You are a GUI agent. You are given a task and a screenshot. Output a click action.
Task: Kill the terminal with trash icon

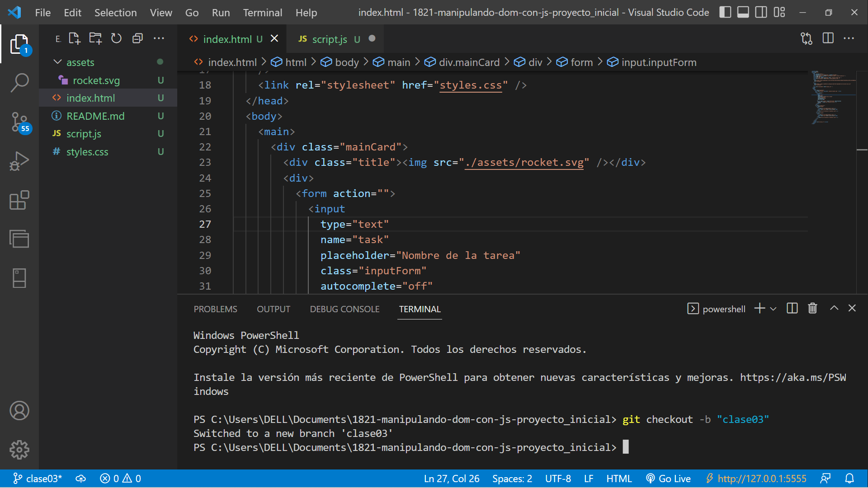click(x=812, y=309)
